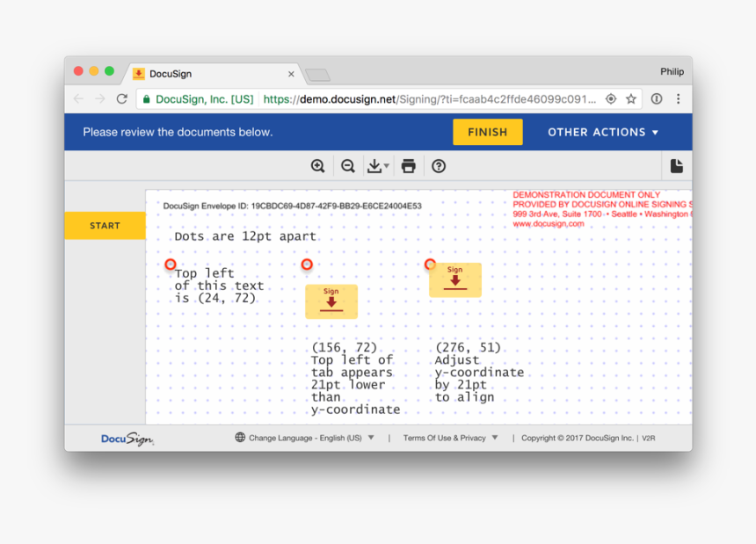Click the 'Dots are 12pt apart' text
This screenshot has height=544, width=756.
click(x=245, y=236)
